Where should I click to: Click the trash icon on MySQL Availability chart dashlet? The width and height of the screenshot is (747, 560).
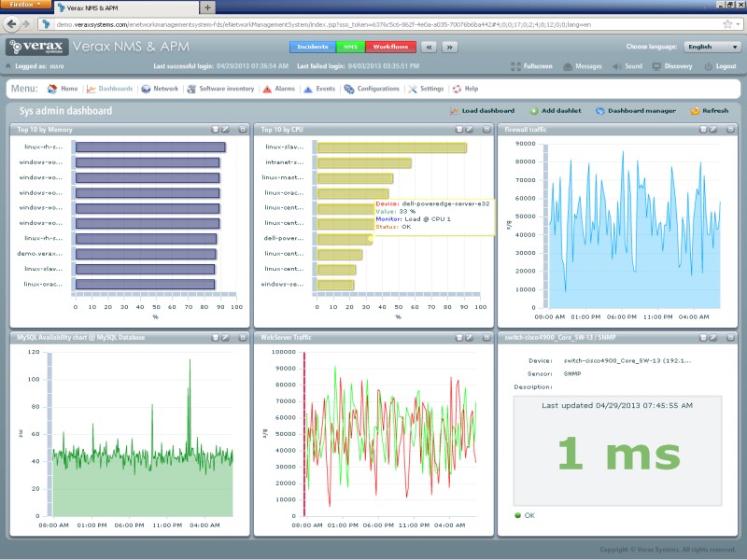pos(216,337)
